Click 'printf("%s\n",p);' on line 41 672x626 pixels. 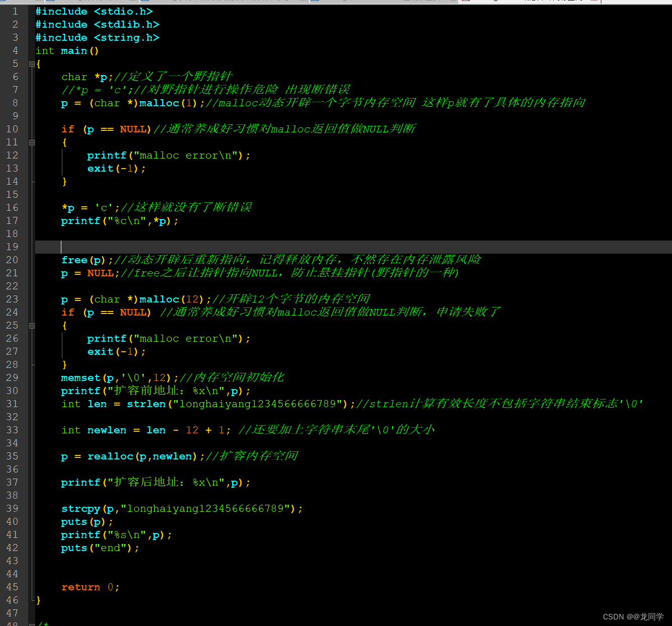(116, 534)
